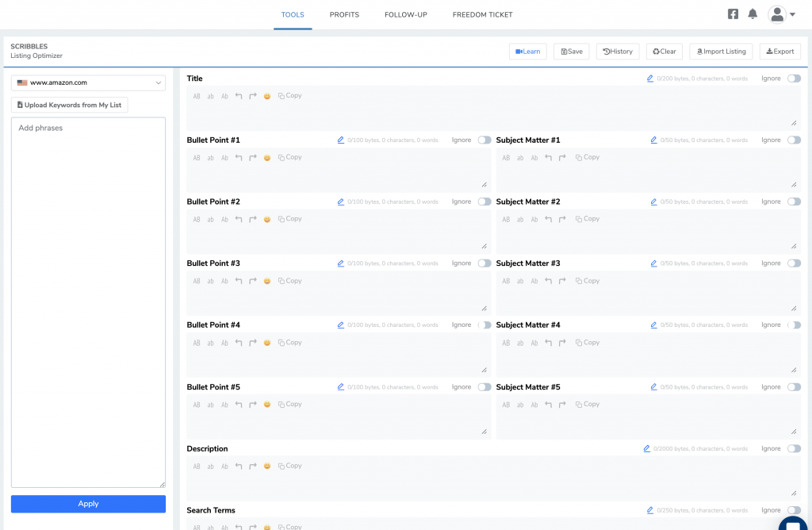Toggle Ignore switch for Subject Matter #5
Image resolution: width=812 pixels, height=530 pixels.
point(794,387)
